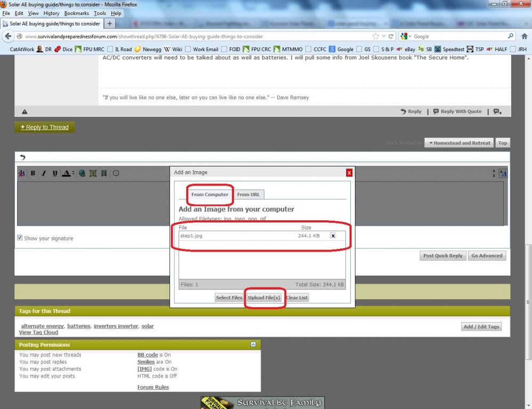This screenshot has height=409, width=532.
Task: Click the Google search input field
Action: click(458, 36)
